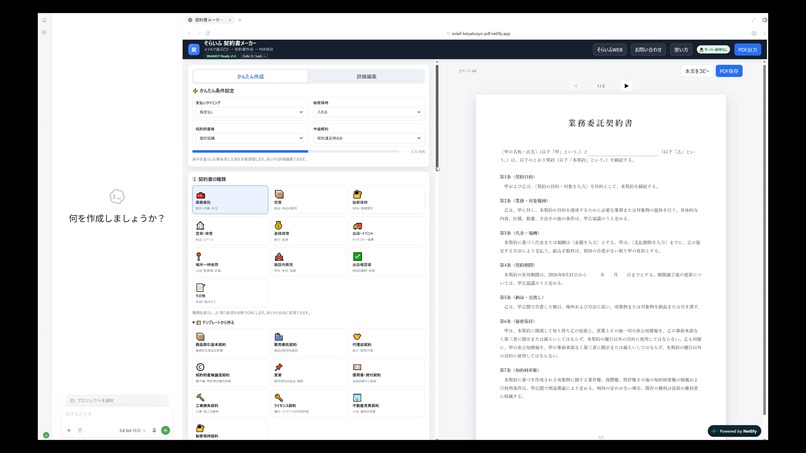Click the サーバー保存なし badge
The width and height of the screenshot is (806, 453).
tap(713, 50)
